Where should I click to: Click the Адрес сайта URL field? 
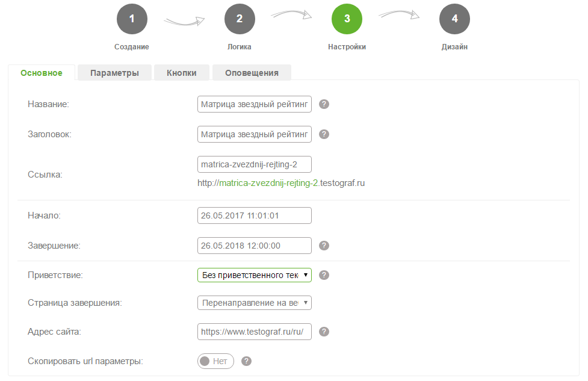pos(254,332)
